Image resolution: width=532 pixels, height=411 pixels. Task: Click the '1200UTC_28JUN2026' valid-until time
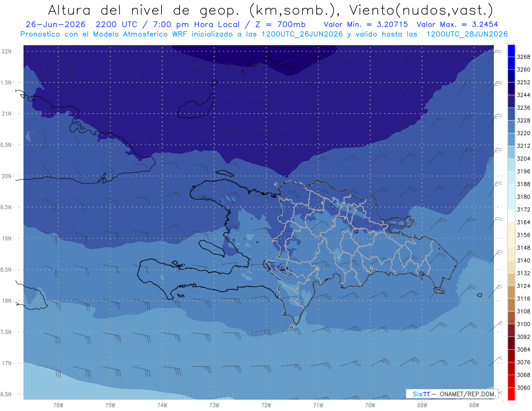[x=467, y=34]
